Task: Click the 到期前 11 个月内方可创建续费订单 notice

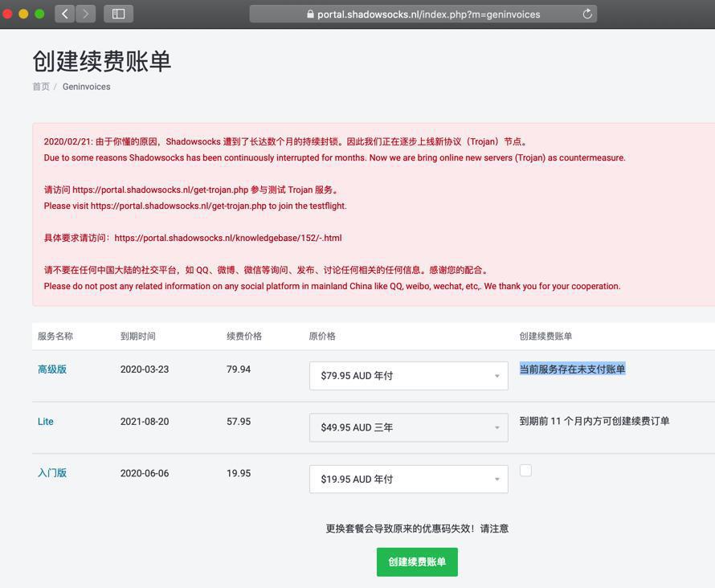Action: coord(594,421)
